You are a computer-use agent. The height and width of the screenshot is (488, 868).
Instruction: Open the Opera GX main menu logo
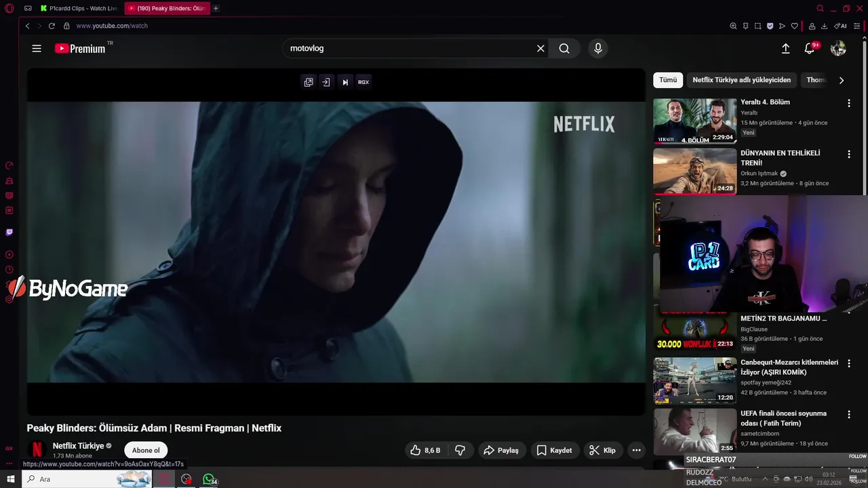(x=9, y=8)
